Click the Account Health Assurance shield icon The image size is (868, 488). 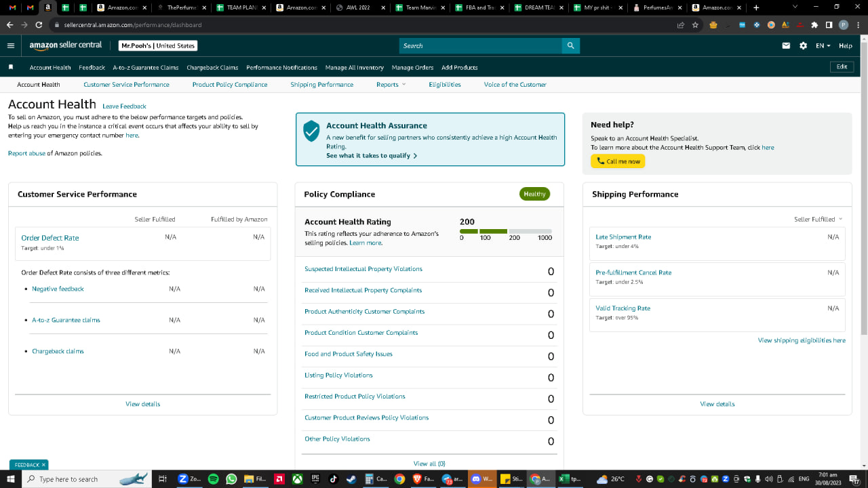pyautogui.click(x=311, y=131)
